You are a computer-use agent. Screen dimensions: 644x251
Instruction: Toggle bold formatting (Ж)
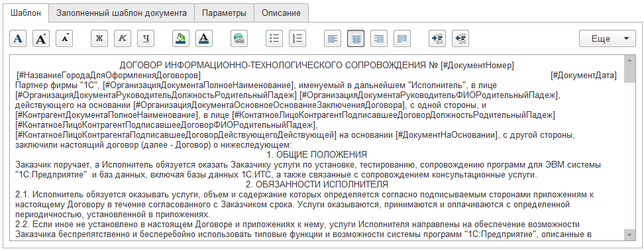(99, 38)
